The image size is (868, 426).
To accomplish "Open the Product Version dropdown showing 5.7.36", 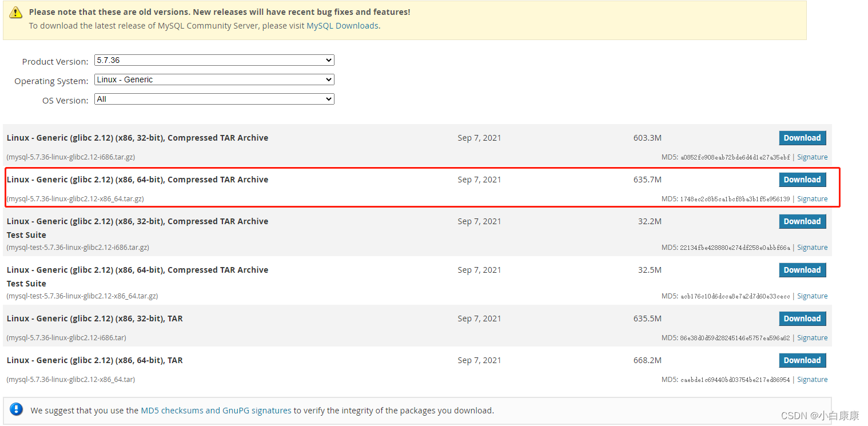I will coord(214,60).
